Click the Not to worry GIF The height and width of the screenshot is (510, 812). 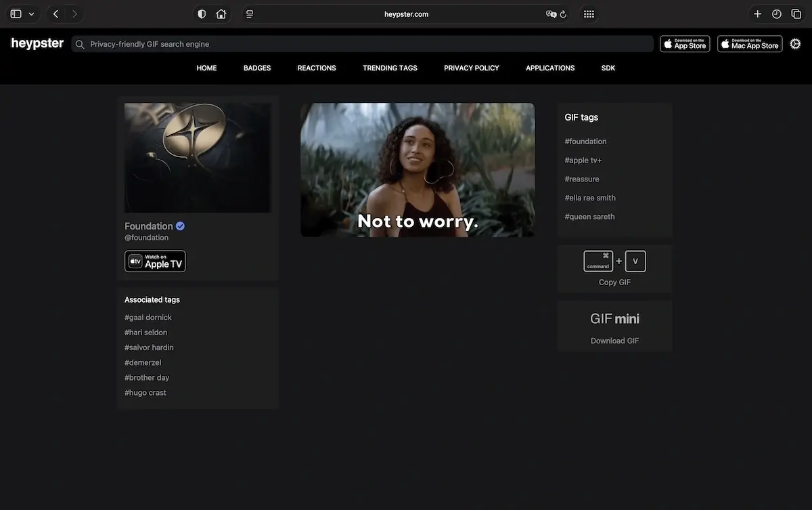pos(418,169)
